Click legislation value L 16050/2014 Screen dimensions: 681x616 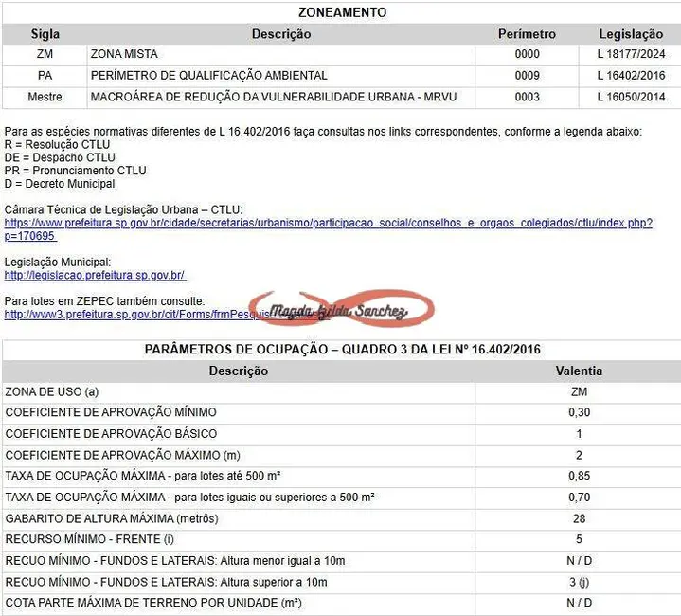[x=631, y=97]
